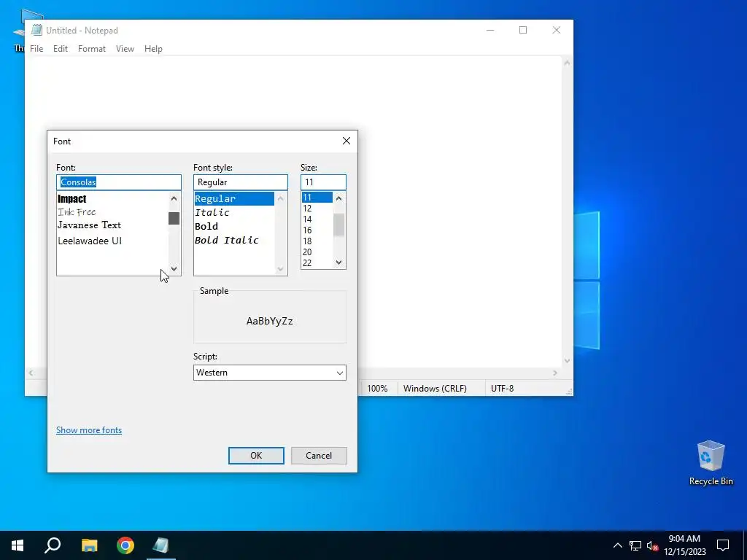Image resolution: width=747 pixels, height=560 pixels.
Task: Open Google Chrome from taskbar
Action: click(x=125, y=545)
